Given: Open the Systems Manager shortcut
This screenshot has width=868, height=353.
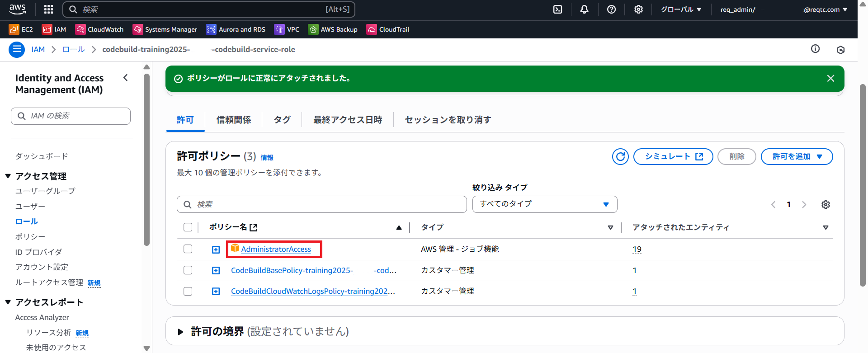Looking at the screenshot, I should 165,29.
